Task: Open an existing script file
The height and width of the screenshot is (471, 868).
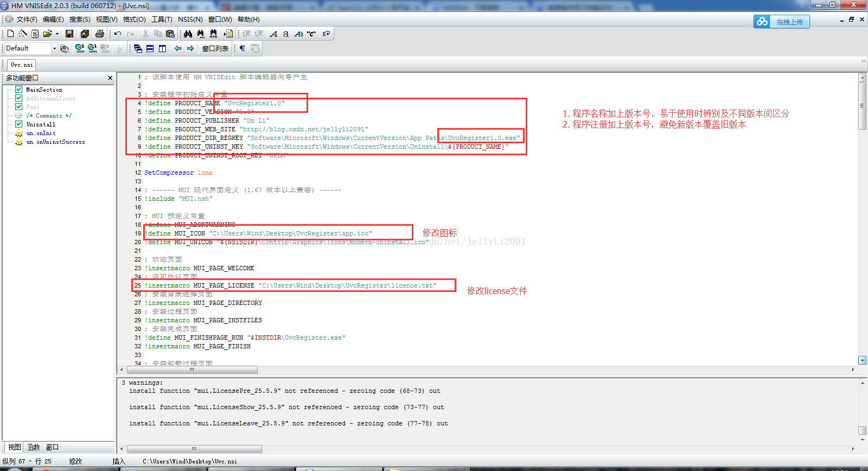Action: pyautogui.click(x=48, y=34)
